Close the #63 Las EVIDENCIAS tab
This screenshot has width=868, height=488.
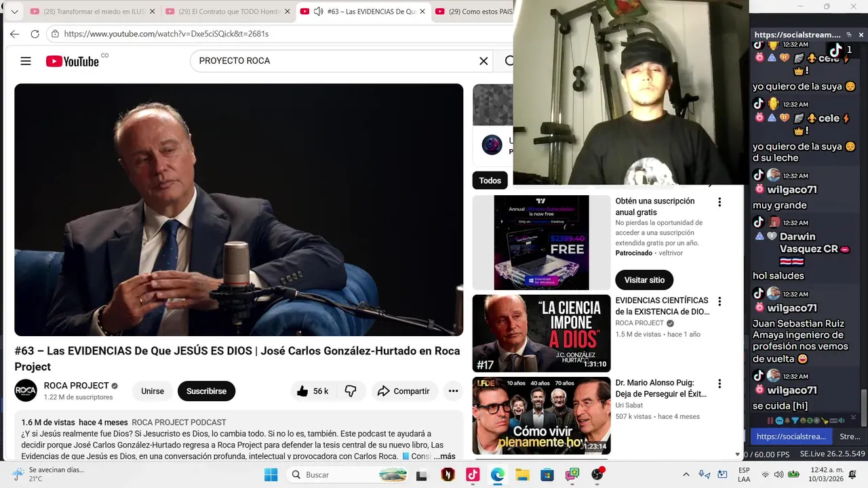point(422,12)
